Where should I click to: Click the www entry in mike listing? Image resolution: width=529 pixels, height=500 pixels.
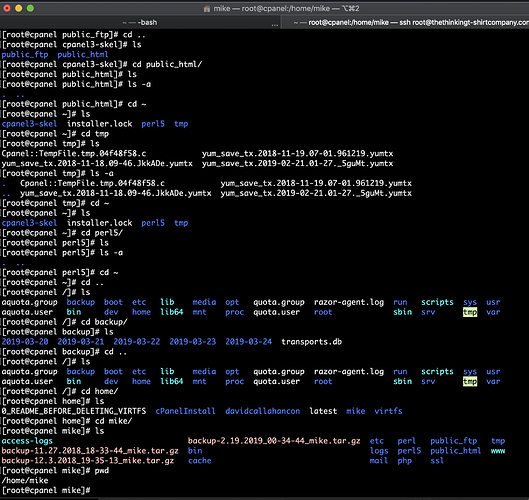[498, 451]
